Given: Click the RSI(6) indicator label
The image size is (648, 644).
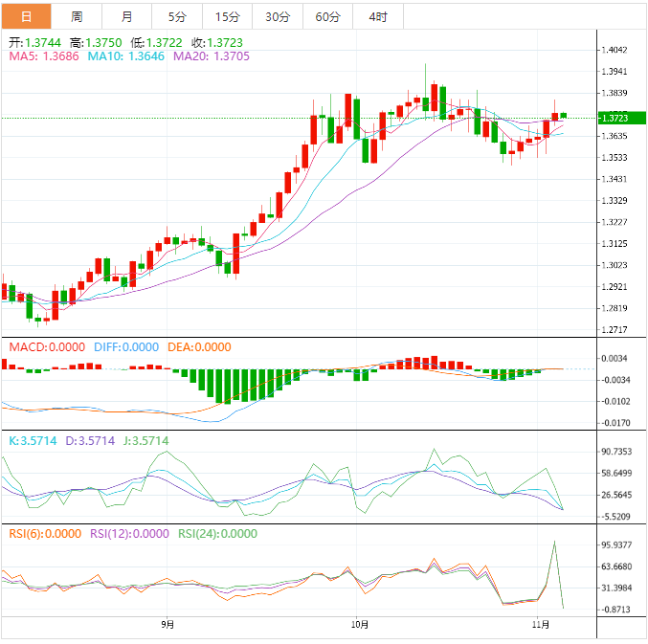Looking at the screenshot, I should 44,534.
